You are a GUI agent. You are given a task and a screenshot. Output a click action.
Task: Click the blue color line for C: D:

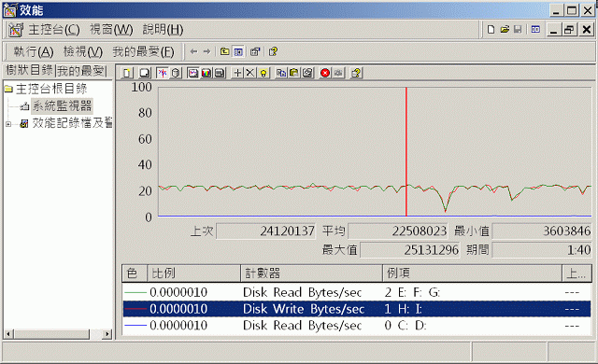pyautogui.click(x=135, y=326)
